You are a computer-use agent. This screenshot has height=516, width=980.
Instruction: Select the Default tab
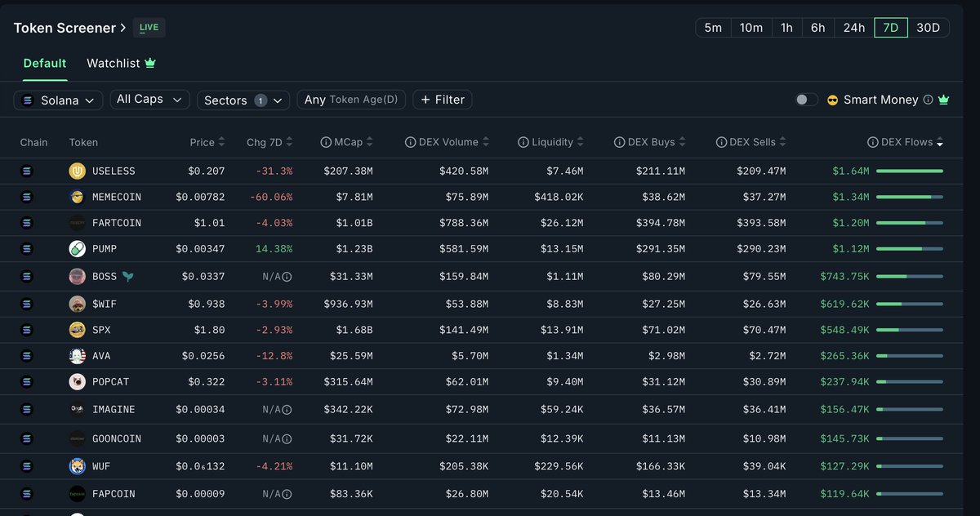(x=45, y=63)
